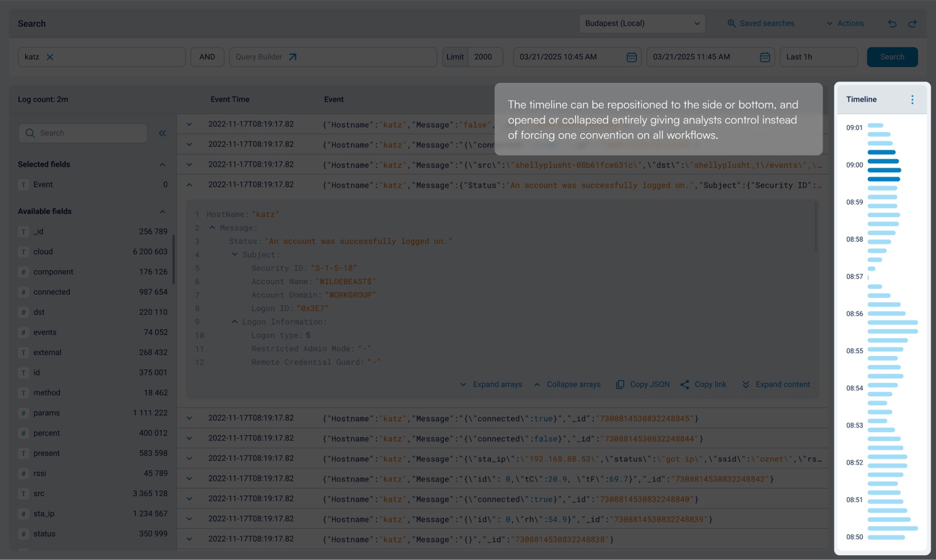
Task: Select the cloud field
Action: [x=93, y=252]
